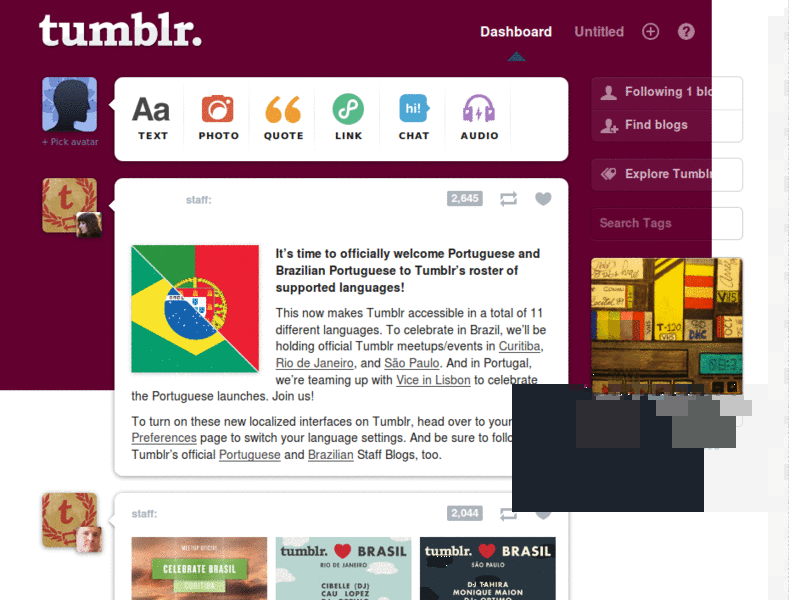Screen dimensions: 800x600
Task: Follow the Preferences link in the post
Action: pos(164,438)
